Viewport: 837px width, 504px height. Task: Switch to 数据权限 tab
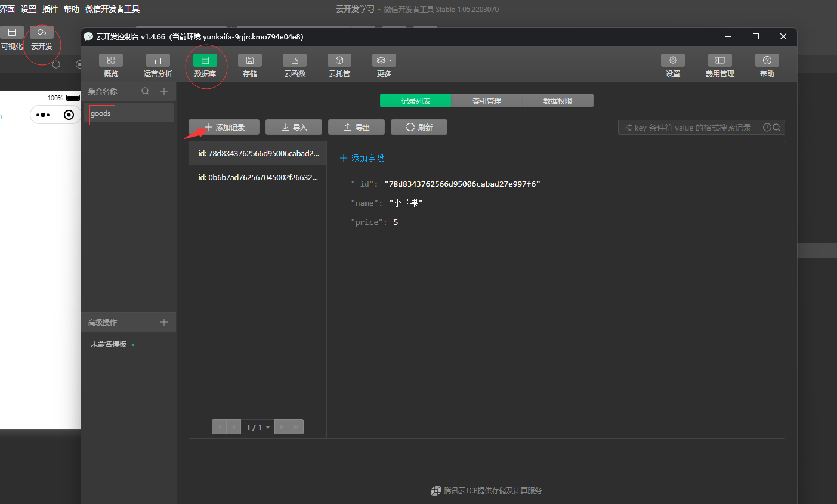pyautogui.click(x=558, y=101)
